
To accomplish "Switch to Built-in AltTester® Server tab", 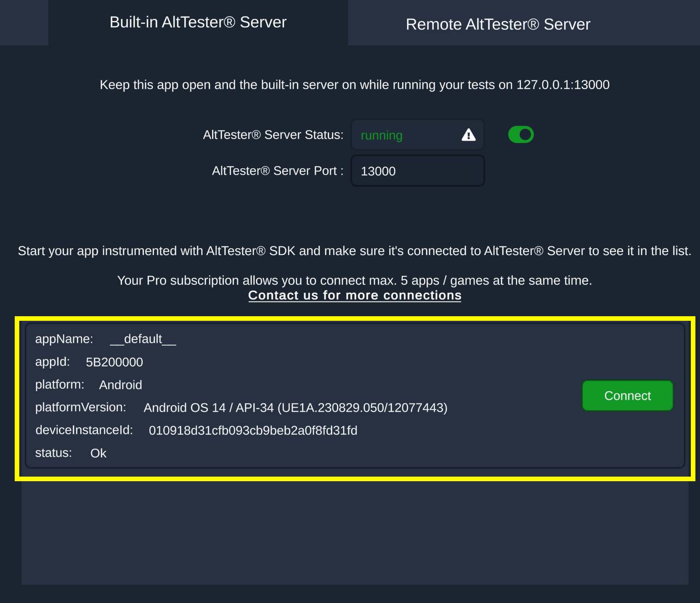I will click(x=198, y=22).
